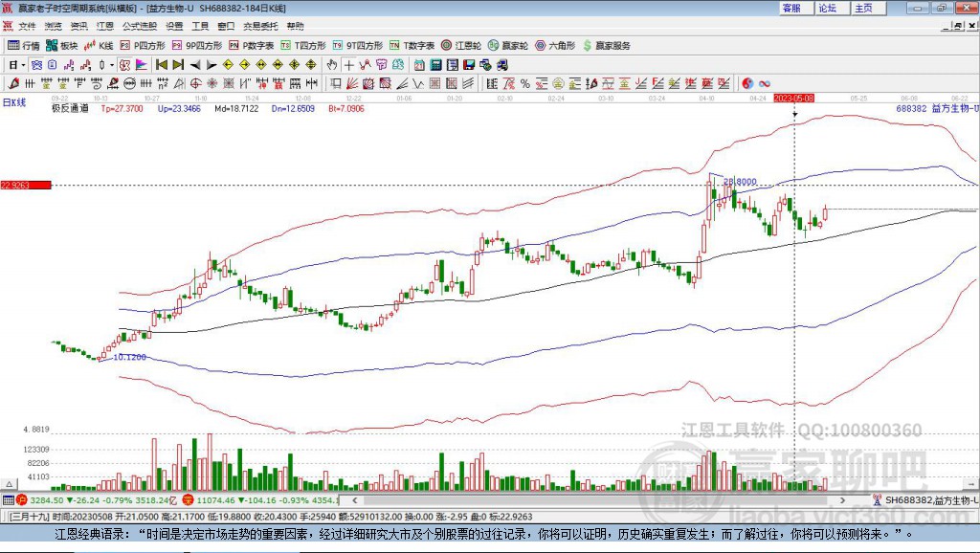Open the calculator icon in toolbar

click(x=435, y=64)
